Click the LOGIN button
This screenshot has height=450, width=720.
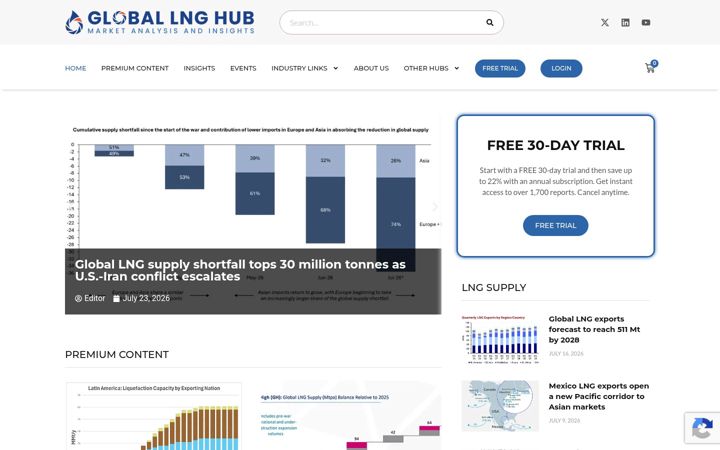pos(561,68)
